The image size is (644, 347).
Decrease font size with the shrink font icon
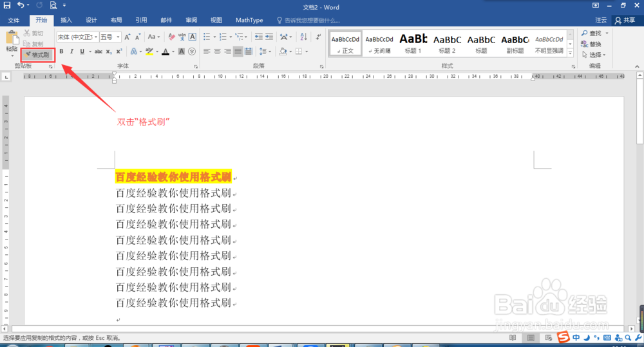pyautogui.click(x=138, y=37)
